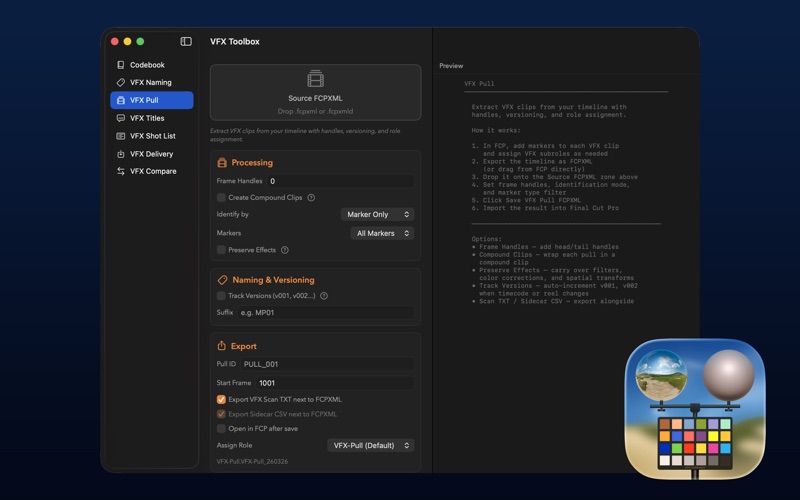Click 'Options:' text in preview
Viewport: 800px width, 500px height.
[486, 239]
